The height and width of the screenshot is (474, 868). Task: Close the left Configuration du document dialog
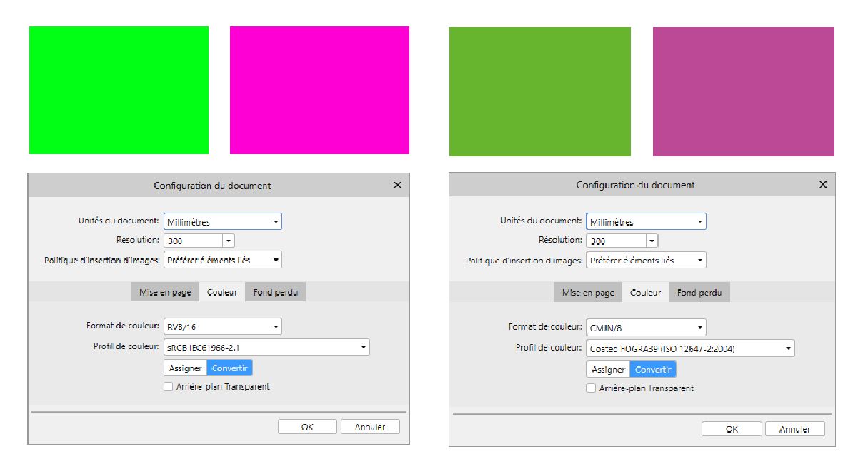(x=398, y=185)
